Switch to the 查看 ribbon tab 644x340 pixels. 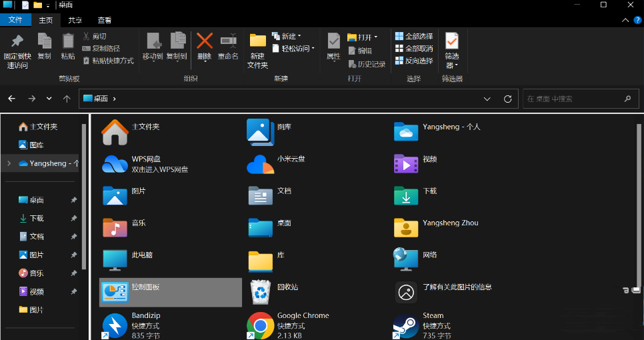(x=105, y=21)
